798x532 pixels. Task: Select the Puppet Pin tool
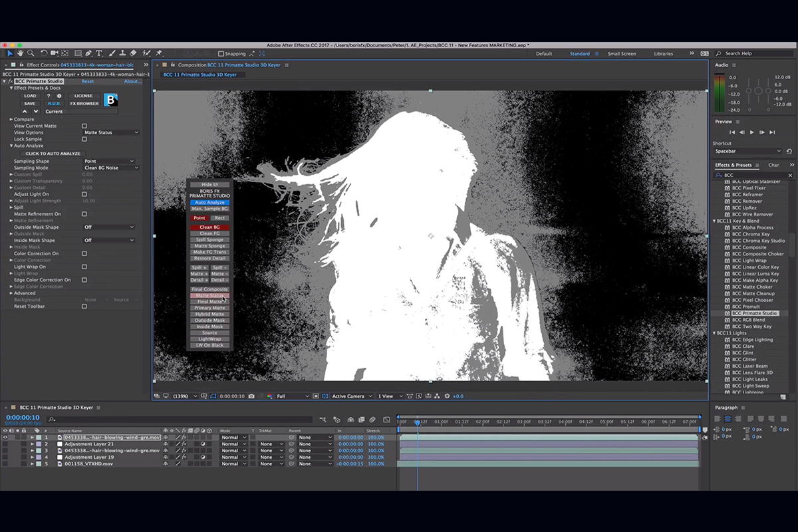pyautogui.click(x=158, y=53)
